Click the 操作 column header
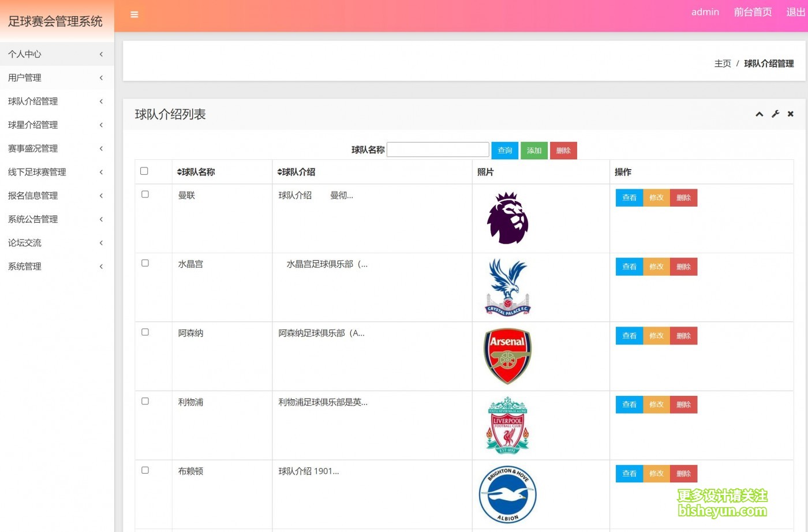Viewport: 808px width, 532px height. (623, 172)
